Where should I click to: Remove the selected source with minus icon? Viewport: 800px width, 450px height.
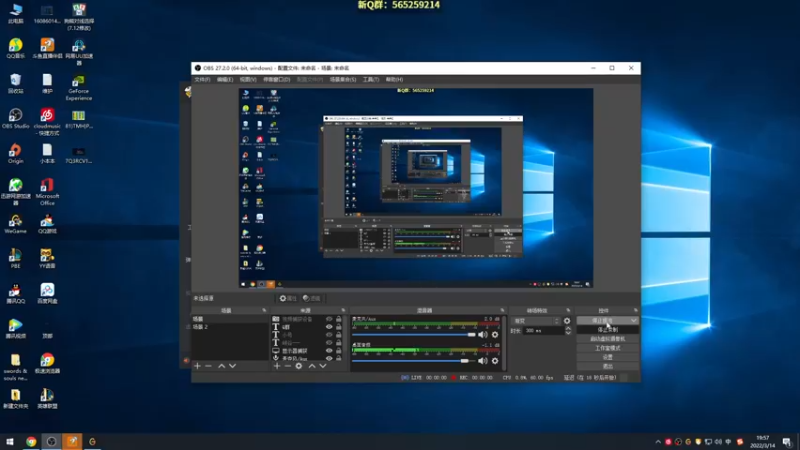(x=288, y=366)
